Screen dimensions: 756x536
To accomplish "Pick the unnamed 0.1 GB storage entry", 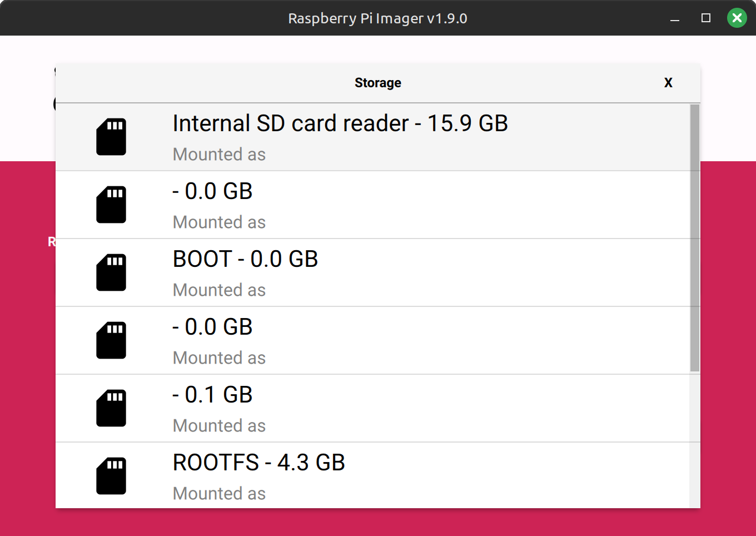I will [x=372, y=408].
